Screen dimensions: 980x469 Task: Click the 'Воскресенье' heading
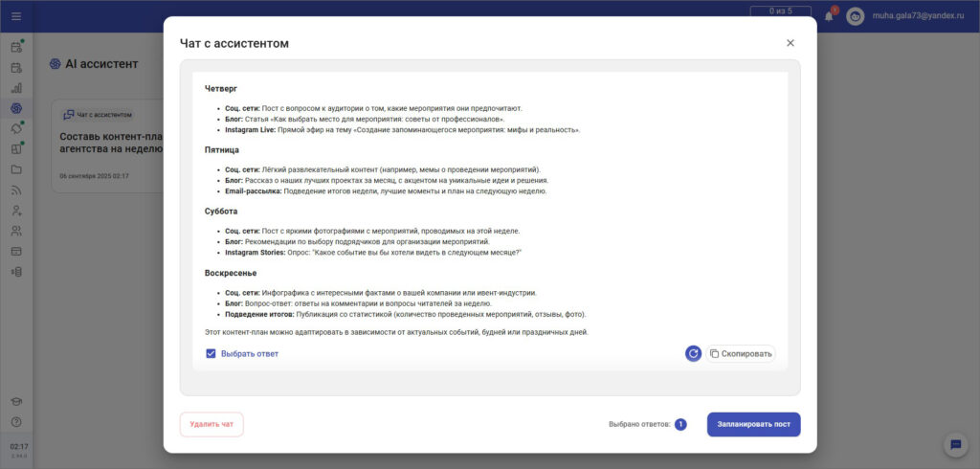click(x=231, y=274)
